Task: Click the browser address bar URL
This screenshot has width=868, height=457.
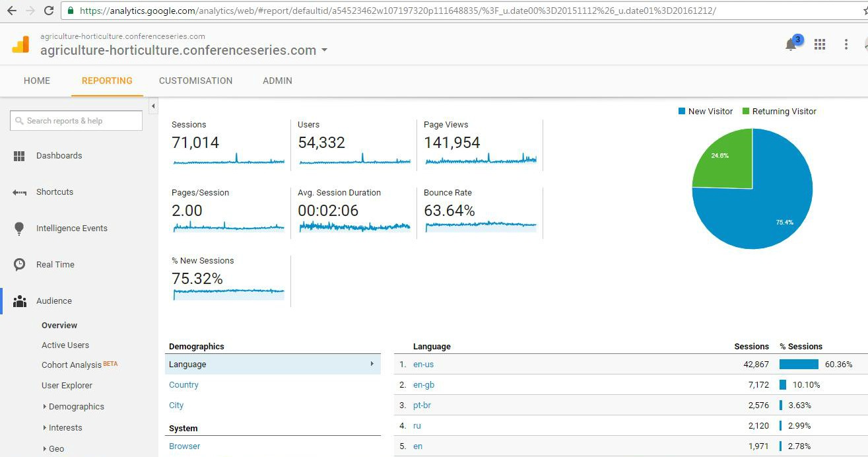Action: [x=397, y=11]
